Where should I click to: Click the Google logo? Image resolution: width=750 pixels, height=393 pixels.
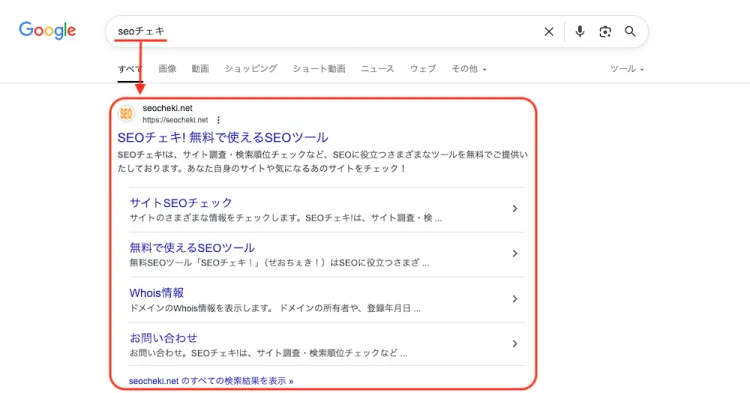tap(47, 31)
